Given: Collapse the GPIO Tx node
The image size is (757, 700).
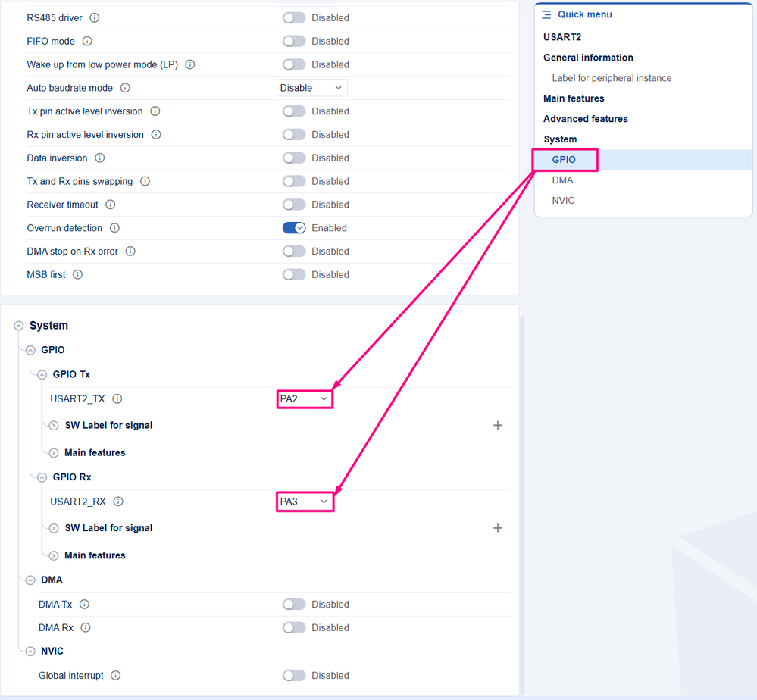Looking at the screenshot, I should point(42,374).
